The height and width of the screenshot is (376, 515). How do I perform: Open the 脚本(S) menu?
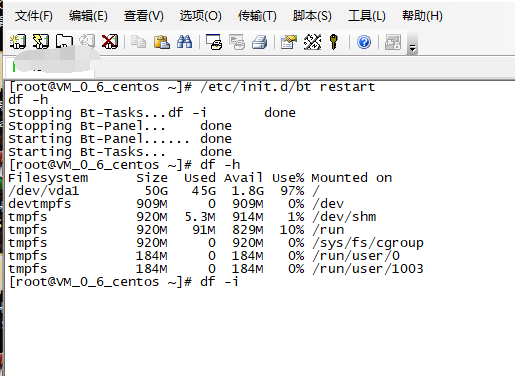tap(312, 16)
